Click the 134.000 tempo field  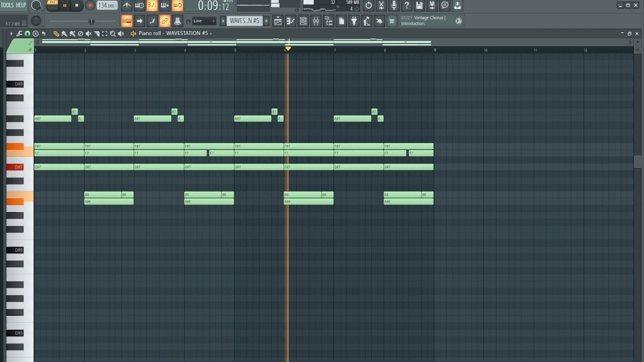107,6
